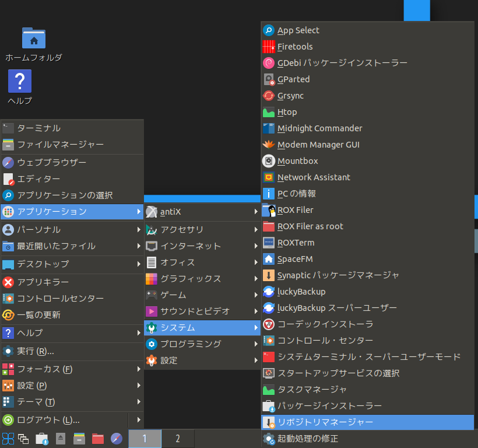Click the luckyBackup スーパーユーザー icon
Viewport: 478px width, 448px height.
269,308
